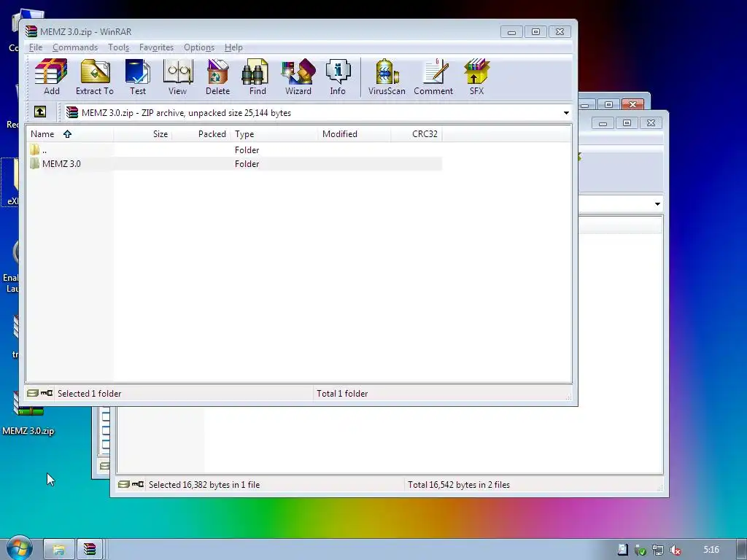Open the Favorites menu
747x560 pixels.
coord(156,47)
